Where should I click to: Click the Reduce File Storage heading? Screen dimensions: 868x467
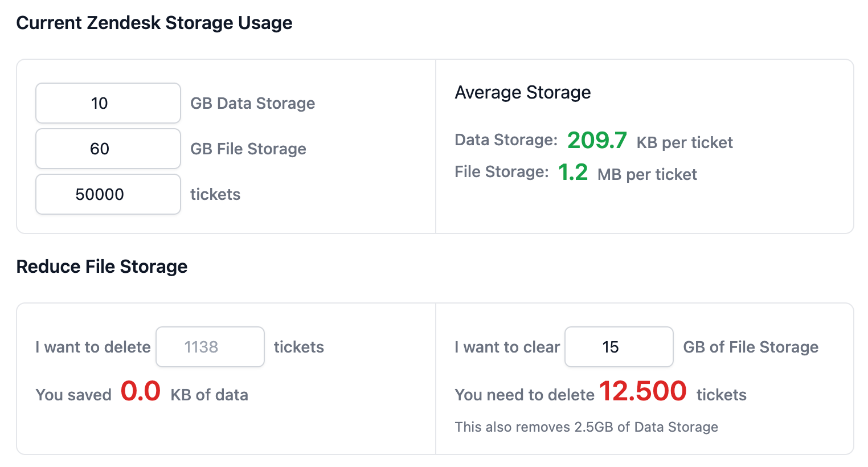click(102, 267)
